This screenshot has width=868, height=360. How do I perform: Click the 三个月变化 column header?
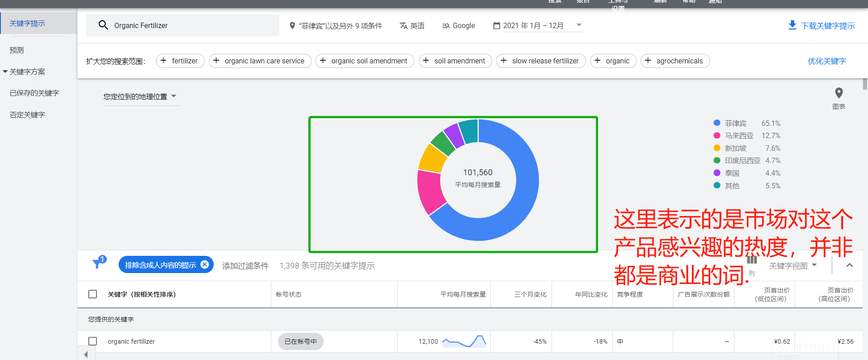pos(530,294)
